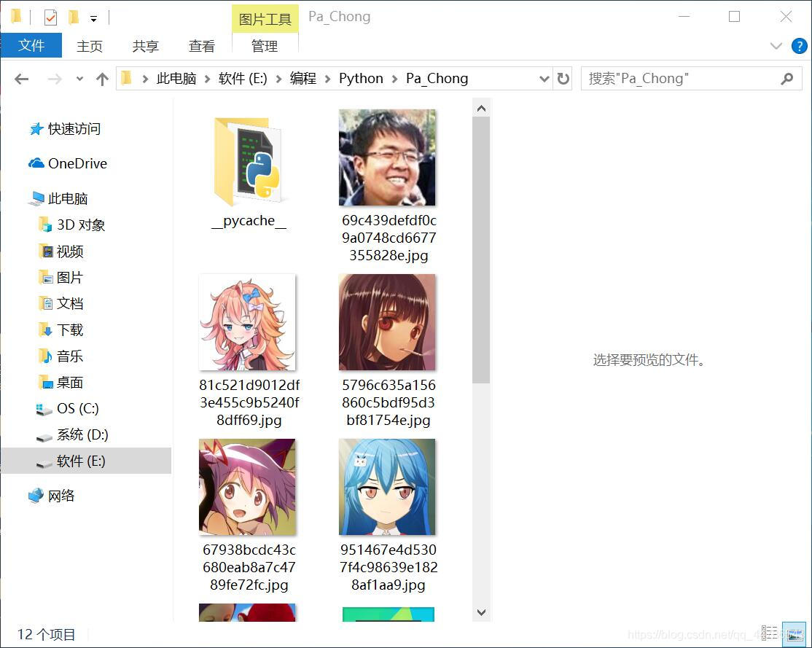Click Pa_Chong breadcrumb in address bar
The image size is (812, 648).
click(x=437, y=78)
